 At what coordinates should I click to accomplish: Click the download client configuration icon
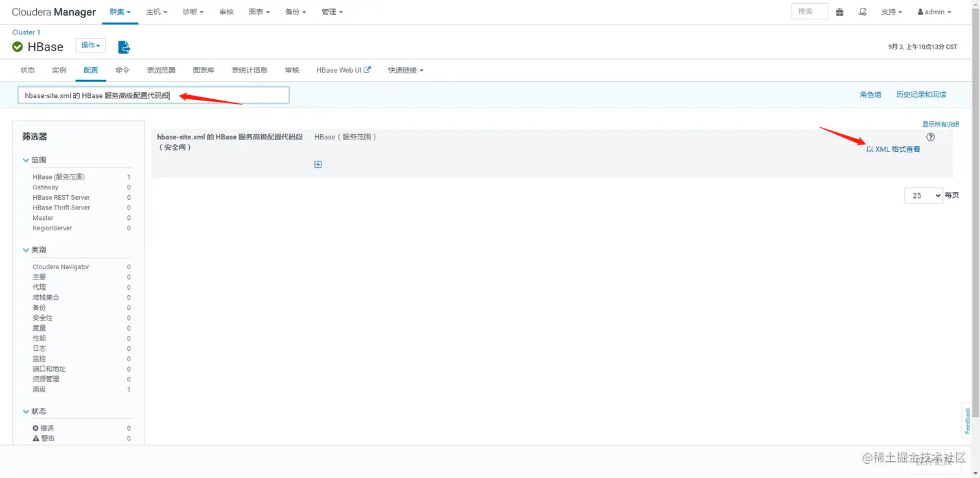(124, 47)
